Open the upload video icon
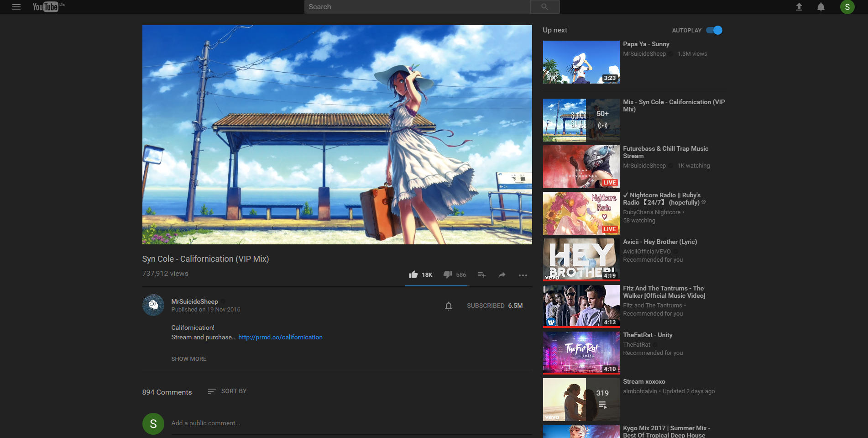The width and height of the screenshot is (868, 438). click(x=799, y=7)
